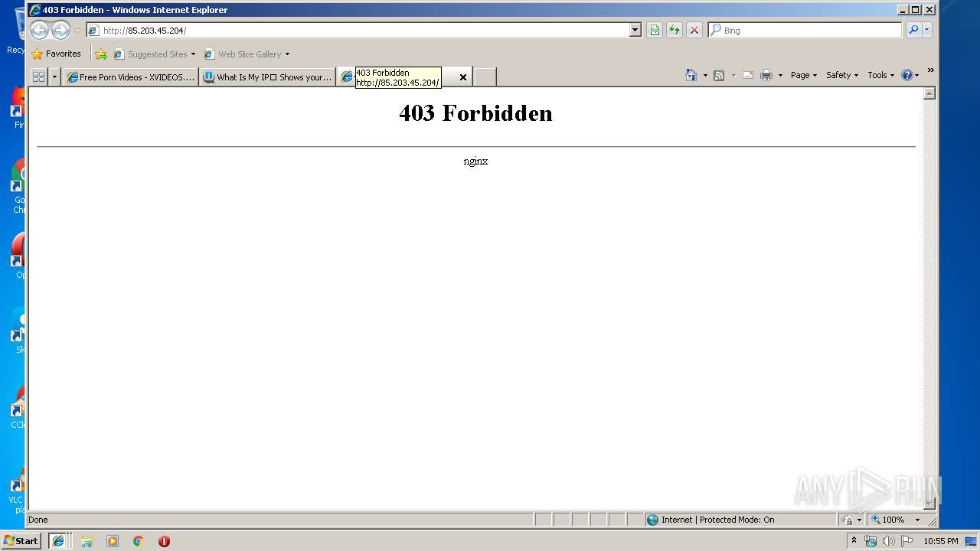The height and width of the screenshot is (551, 980).
Task: Open recent pages dropdown next to Forward
Action: 77,31
